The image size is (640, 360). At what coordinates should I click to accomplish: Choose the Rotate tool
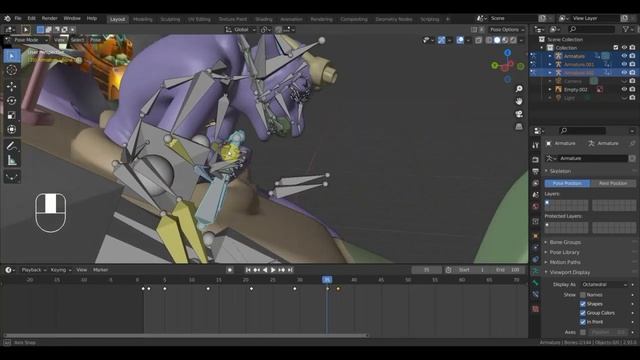(12, 101)
